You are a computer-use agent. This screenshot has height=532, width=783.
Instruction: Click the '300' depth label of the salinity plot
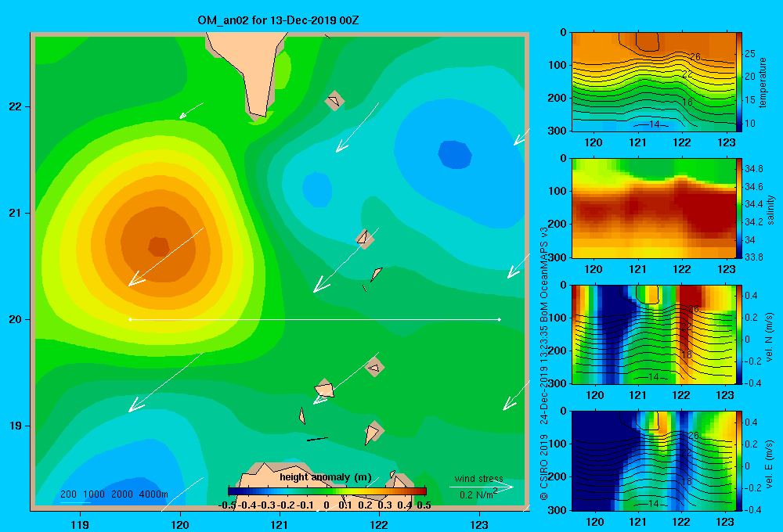(557, 257)
